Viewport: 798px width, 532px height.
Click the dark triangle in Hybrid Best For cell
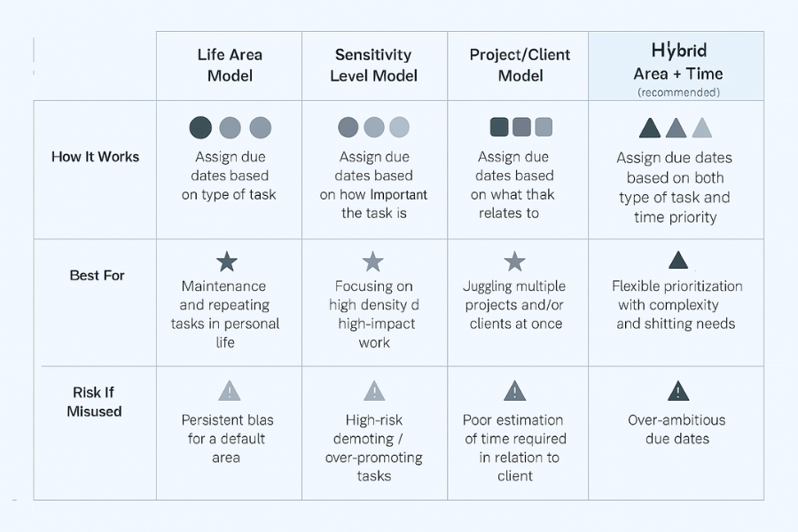coord(677,260)
